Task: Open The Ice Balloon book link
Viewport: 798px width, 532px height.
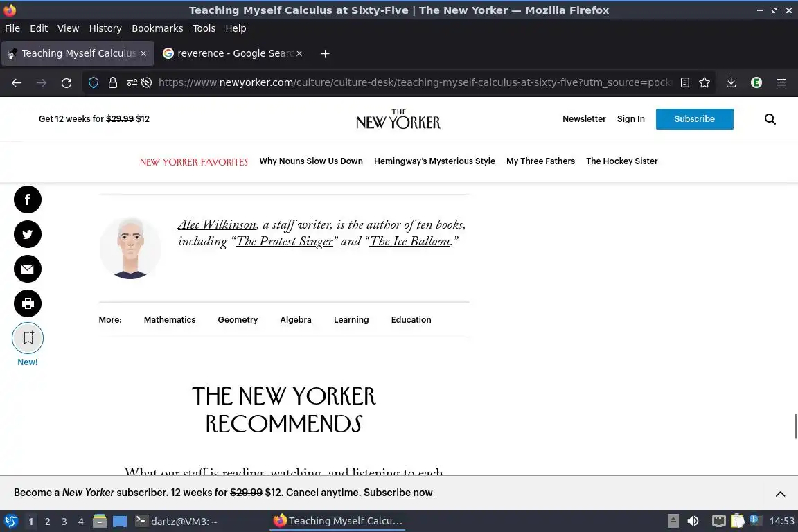Action: (x=409, y=242)
